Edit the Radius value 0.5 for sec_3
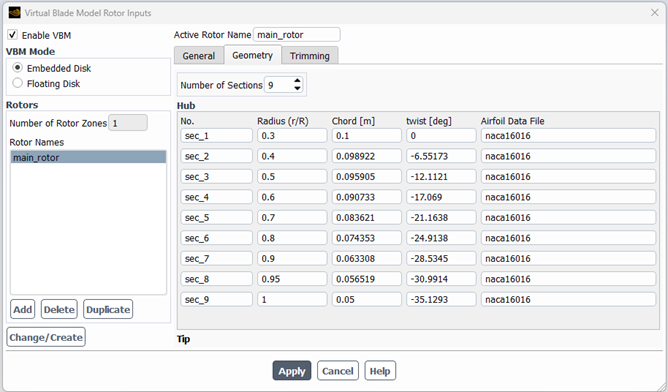 (292, 176)
